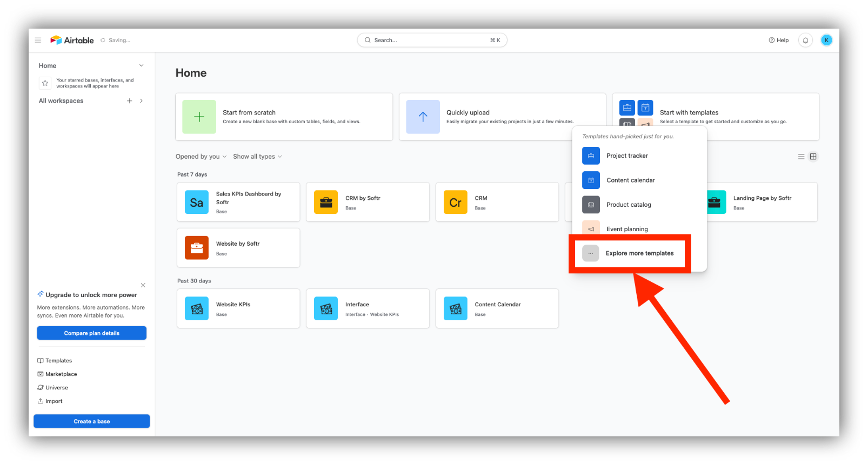Open the Show all types dropdown
This screenshot has height=465, width=868.
[257, 157]
